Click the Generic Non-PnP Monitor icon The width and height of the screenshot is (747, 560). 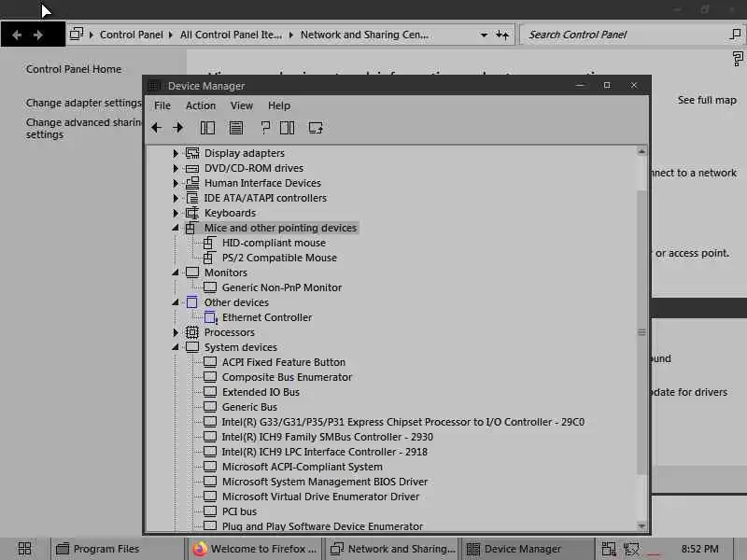point(210,287)
